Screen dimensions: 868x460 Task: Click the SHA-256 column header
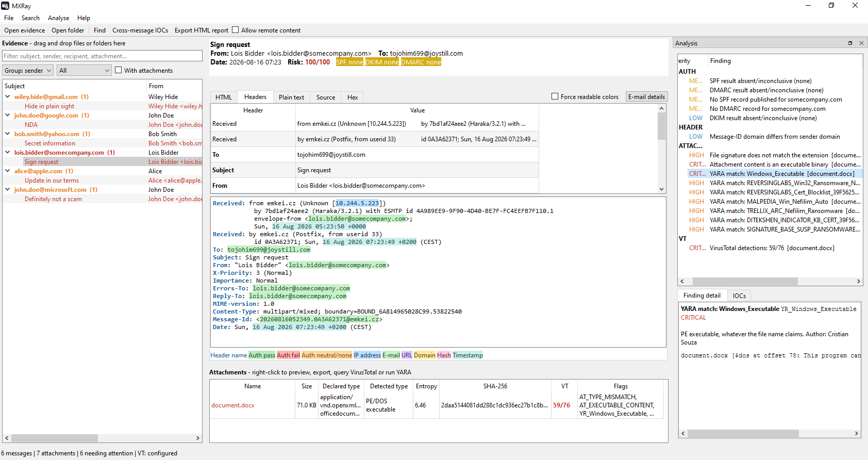[x=495, y=386]
